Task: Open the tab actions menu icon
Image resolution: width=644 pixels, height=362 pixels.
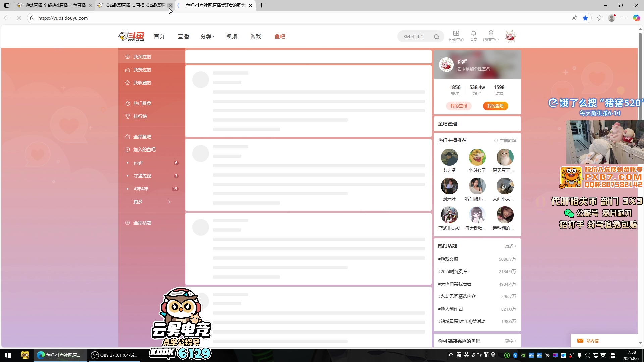Action: click(x=7, y=5)
